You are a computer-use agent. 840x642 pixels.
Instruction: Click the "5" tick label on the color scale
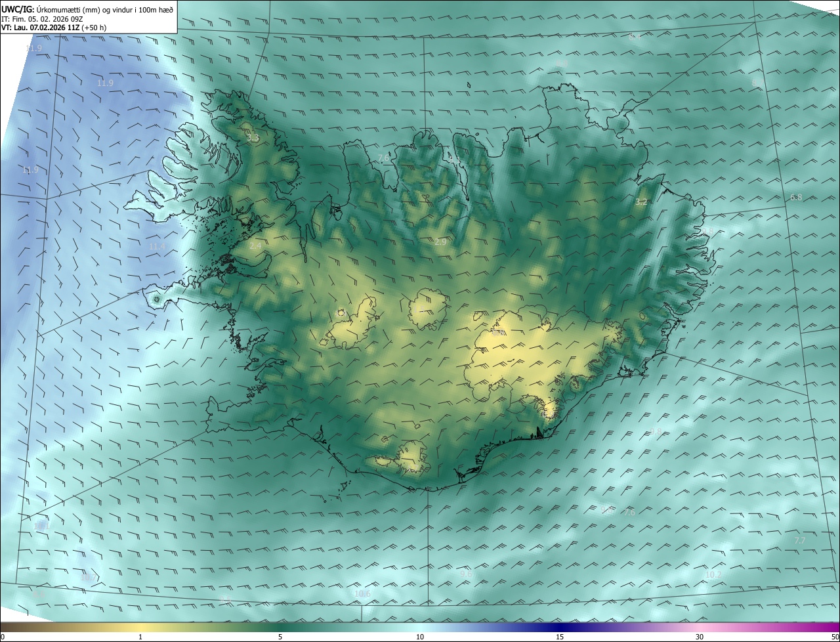(x=280, y=637)
